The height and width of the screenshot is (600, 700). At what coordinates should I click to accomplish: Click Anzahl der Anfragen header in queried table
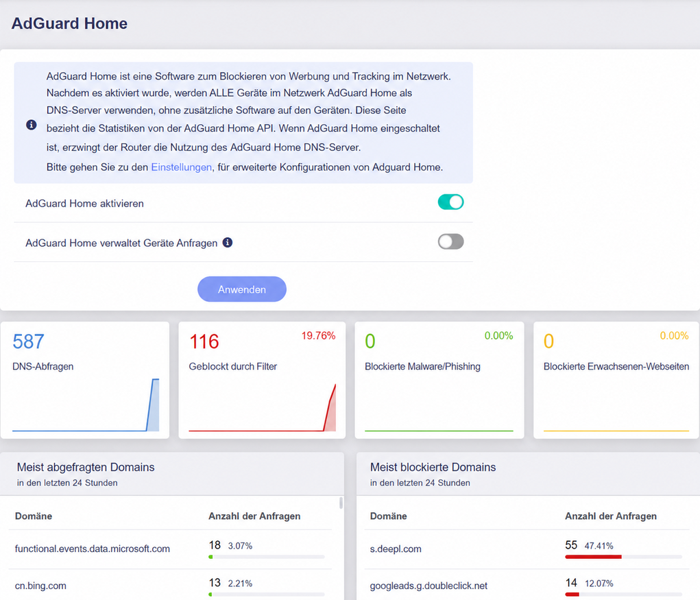pyautogui.click(x=254, y=516)
